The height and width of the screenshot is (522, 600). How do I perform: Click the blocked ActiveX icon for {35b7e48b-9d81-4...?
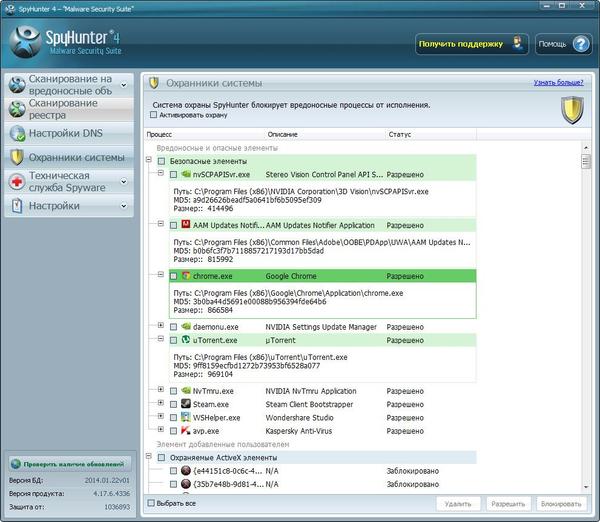[x=186, y=484]
